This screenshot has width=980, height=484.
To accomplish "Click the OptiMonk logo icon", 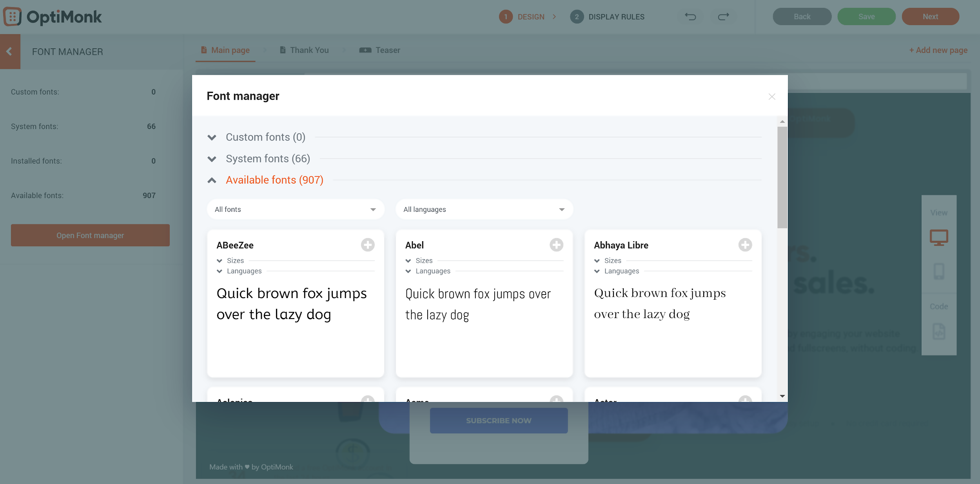I will pyautogui.click(x=12, y=16).
